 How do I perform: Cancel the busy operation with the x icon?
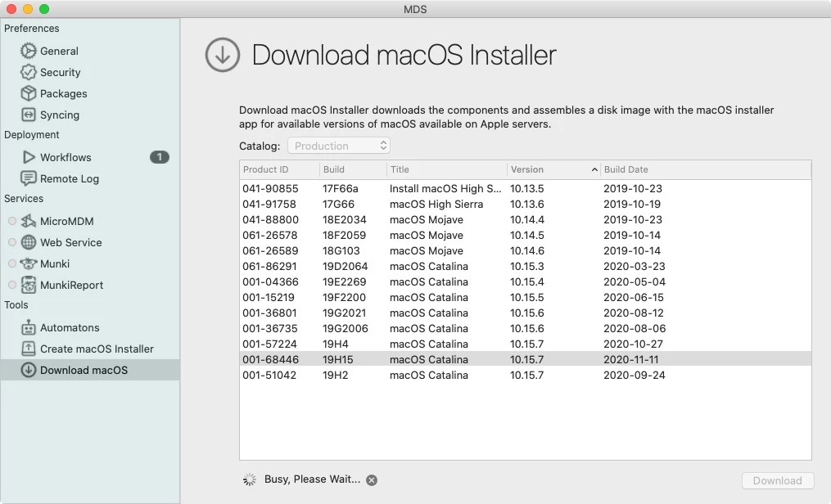pos(372,479)
